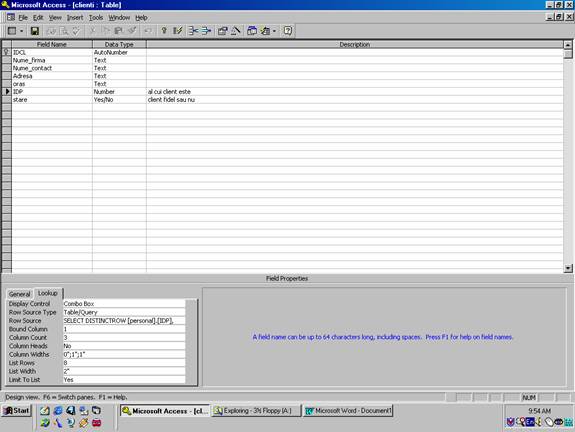Click the List Width value field
This screenshot has width=575, height=432.
(x=124, y=371)
